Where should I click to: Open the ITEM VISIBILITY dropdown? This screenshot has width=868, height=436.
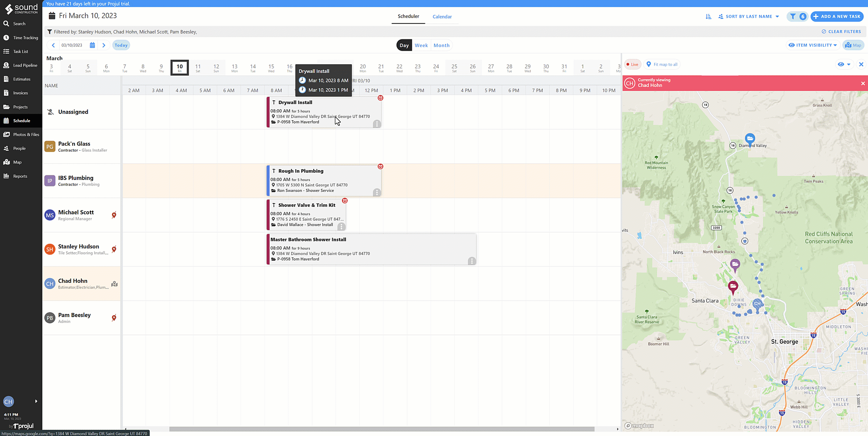click(x=812, y=45)
